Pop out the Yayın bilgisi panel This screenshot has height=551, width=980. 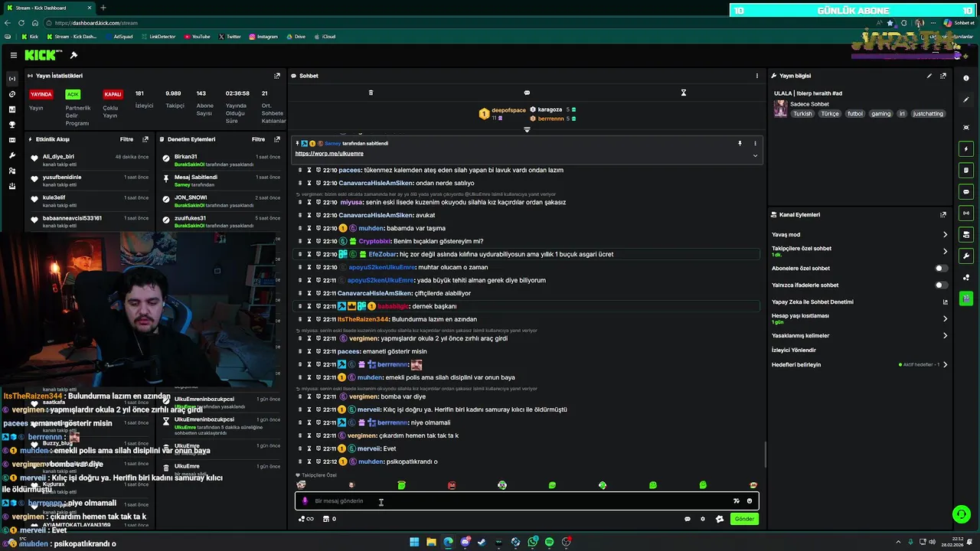943,76
